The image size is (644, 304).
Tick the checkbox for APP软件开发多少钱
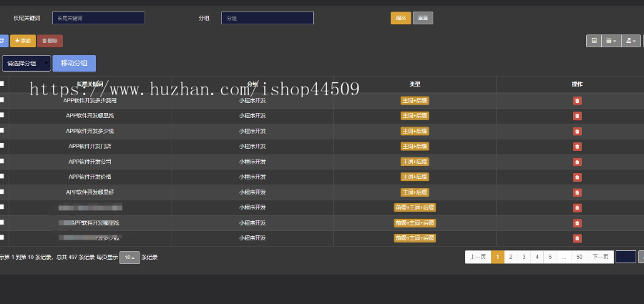pos(1,130)
